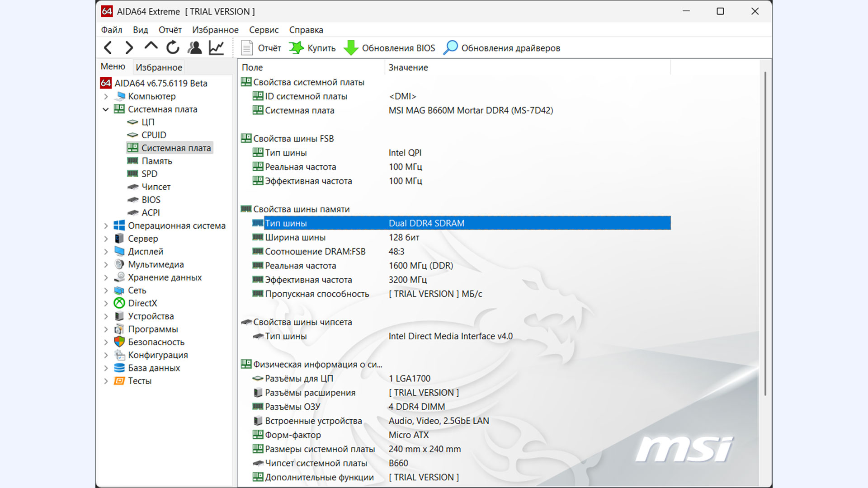
Task: Go back with the left arrow toolbar icon
Action: pos(108,47)
